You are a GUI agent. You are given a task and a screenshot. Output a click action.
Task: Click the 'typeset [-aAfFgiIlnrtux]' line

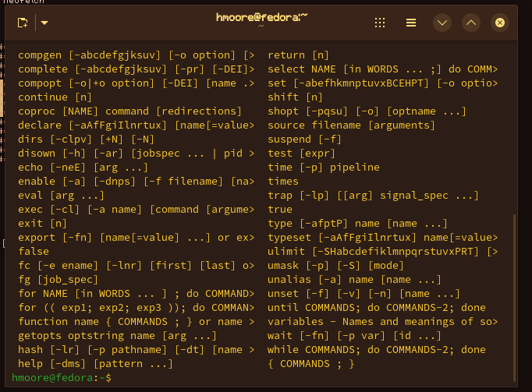(x=383, y=238)
